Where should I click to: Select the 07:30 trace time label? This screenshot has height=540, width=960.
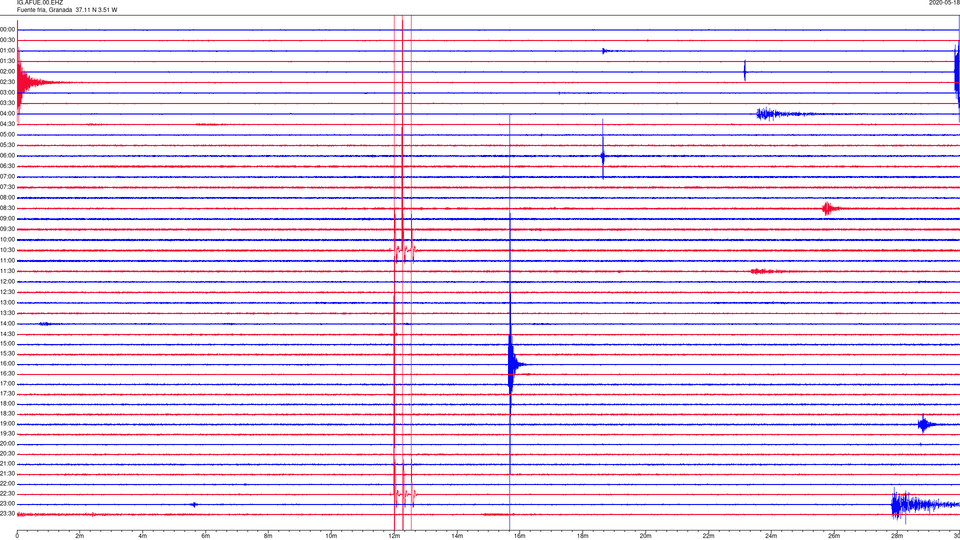click(8, 187)
